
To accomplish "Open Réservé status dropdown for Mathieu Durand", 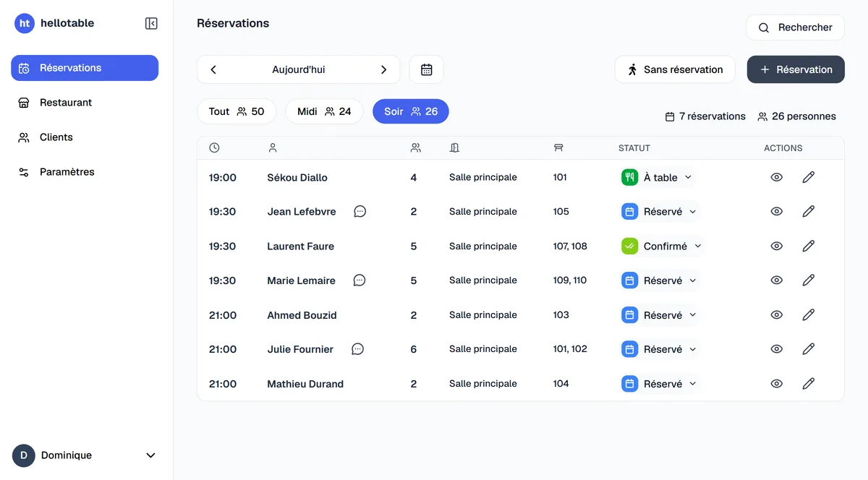I will (660, 384).
